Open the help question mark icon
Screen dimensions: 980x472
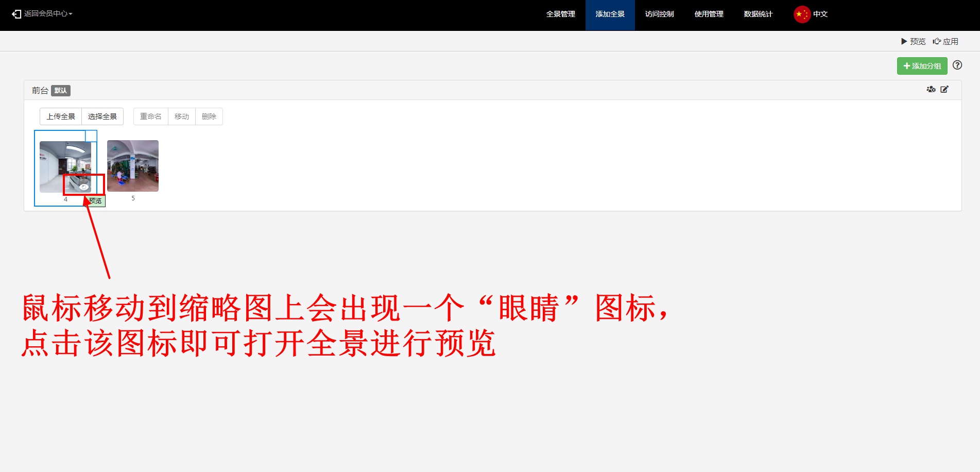coord(957,65)
